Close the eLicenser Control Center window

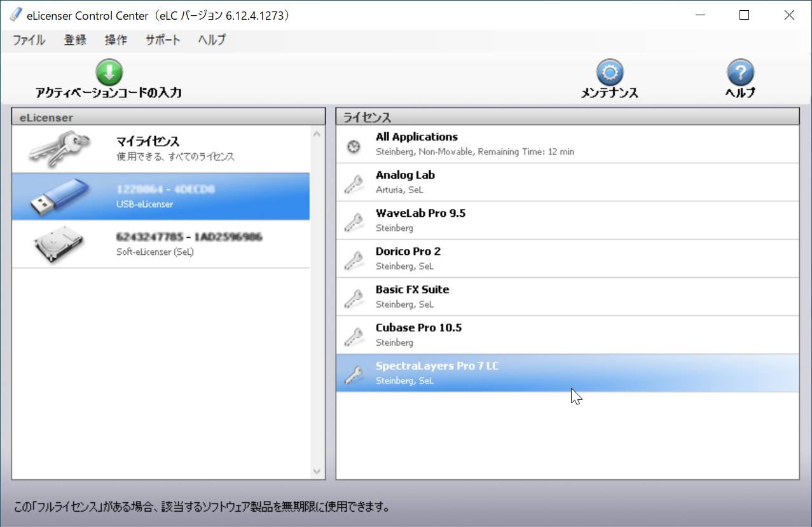[x=788, y=15]
